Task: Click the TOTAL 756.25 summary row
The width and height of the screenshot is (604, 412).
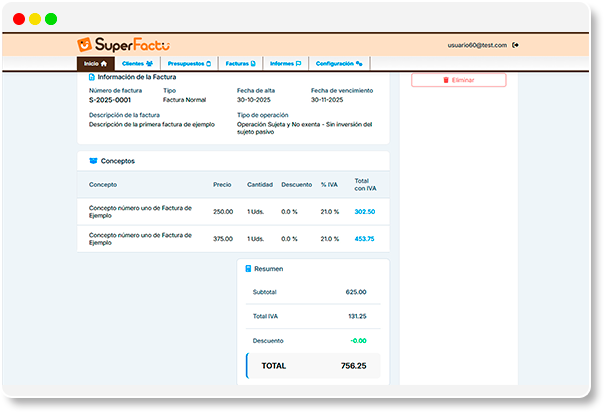Action: [313, 366]
